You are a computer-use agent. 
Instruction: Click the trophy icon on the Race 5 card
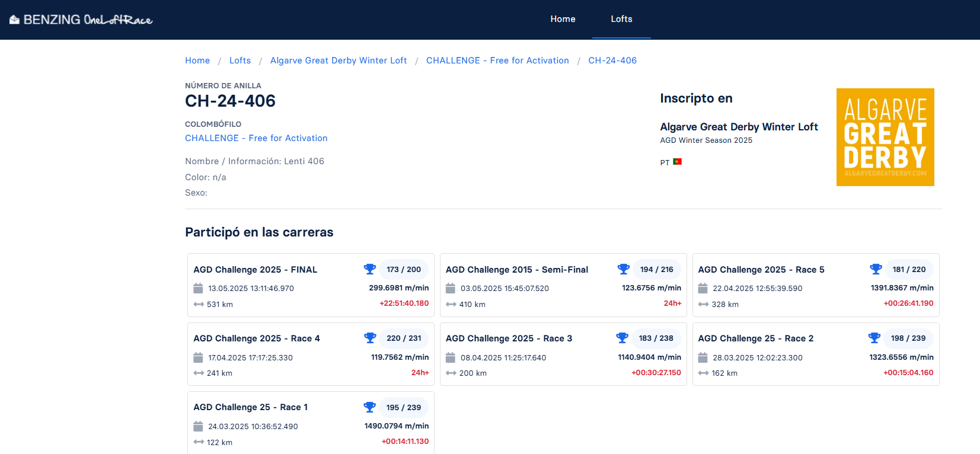876,269
